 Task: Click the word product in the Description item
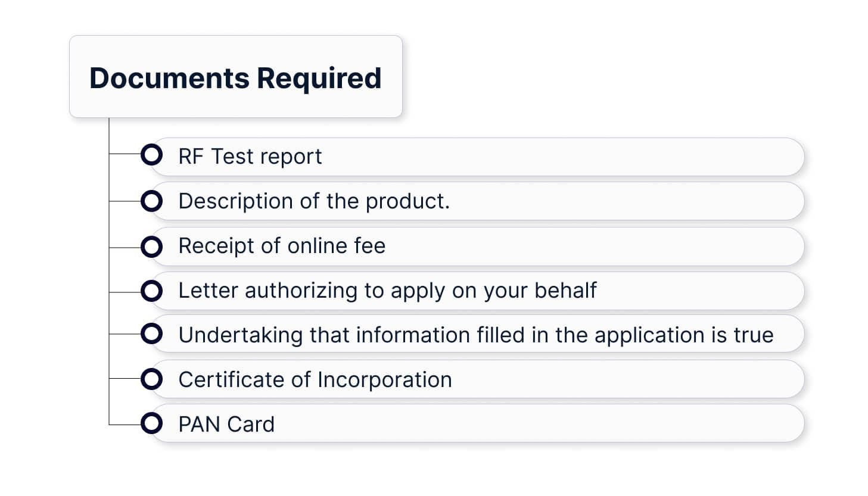click(x=405, y=201)
